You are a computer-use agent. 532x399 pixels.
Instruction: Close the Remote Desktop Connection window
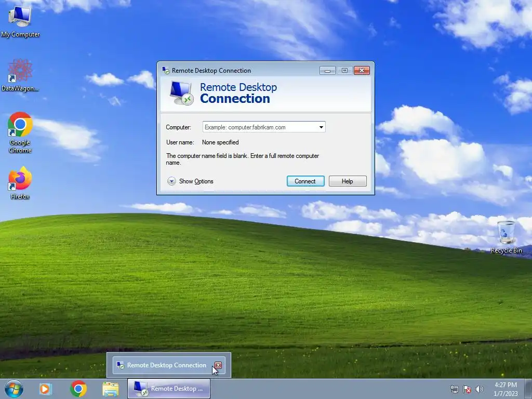point(362,71)
